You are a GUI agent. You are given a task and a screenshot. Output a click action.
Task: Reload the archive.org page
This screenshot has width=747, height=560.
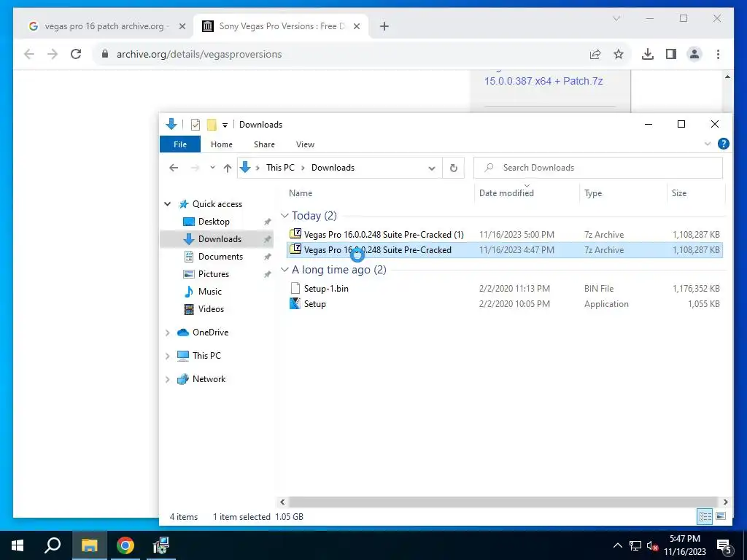point(76,54)
